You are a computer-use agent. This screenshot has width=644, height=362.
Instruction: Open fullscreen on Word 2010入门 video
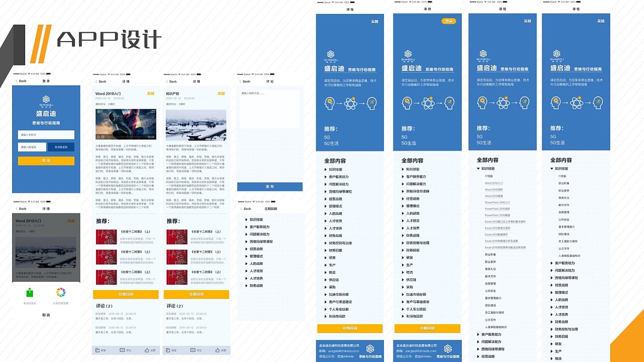tap(153, 112)
